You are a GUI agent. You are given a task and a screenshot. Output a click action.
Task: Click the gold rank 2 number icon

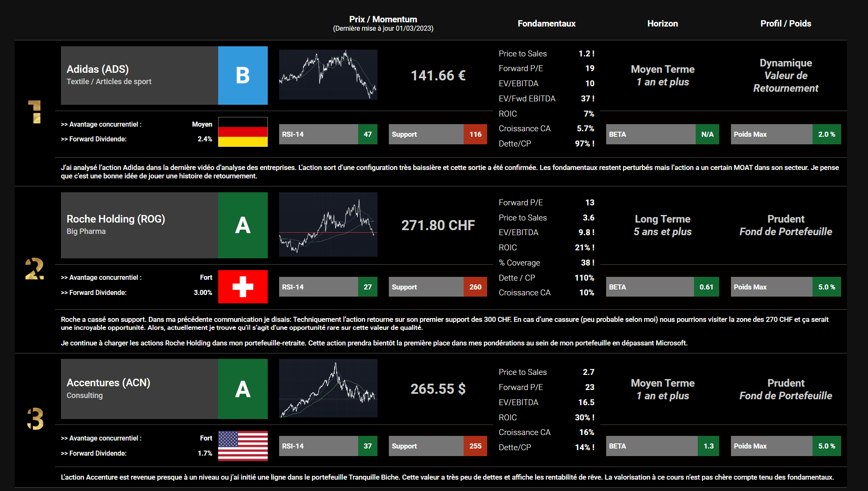tap(34, 269)
